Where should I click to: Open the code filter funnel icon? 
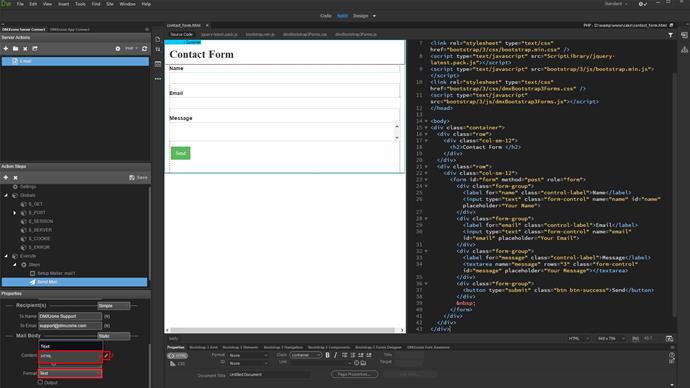tap(670, 35)
